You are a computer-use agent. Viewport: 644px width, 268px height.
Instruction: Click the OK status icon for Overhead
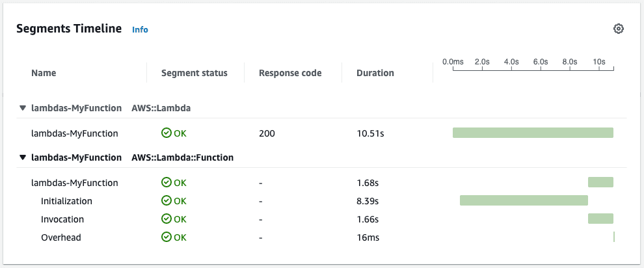167,237
